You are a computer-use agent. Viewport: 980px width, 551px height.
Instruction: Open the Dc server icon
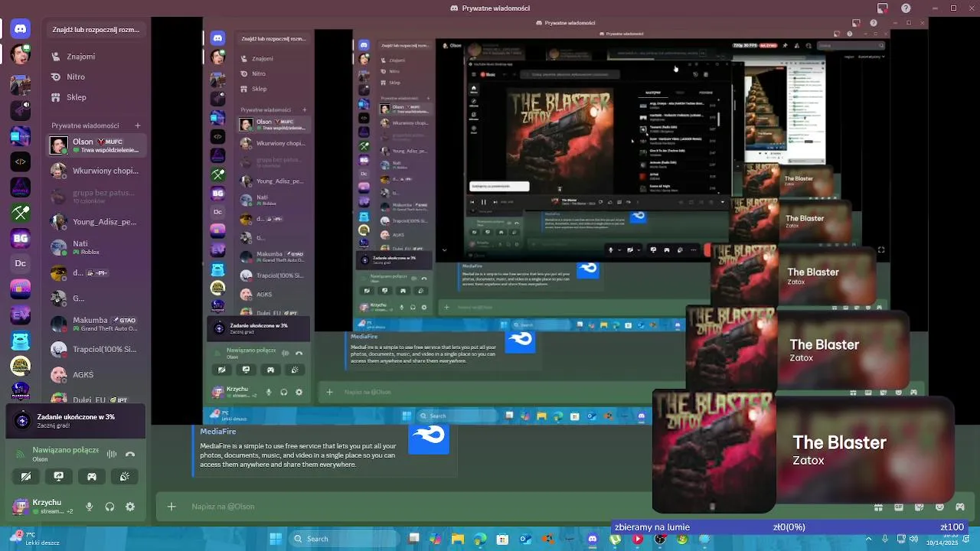[21, 263]
